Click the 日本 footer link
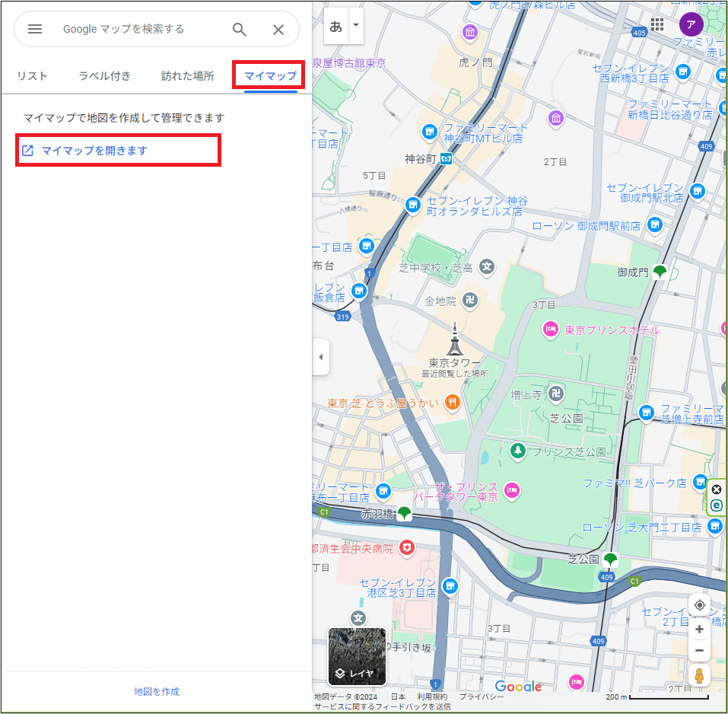This screenshot has width=728, height=714. tap(398, 696)
